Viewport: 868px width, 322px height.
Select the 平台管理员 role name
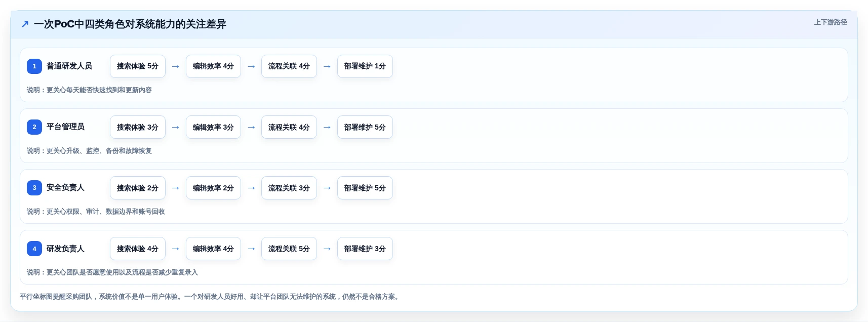[65, 127]
